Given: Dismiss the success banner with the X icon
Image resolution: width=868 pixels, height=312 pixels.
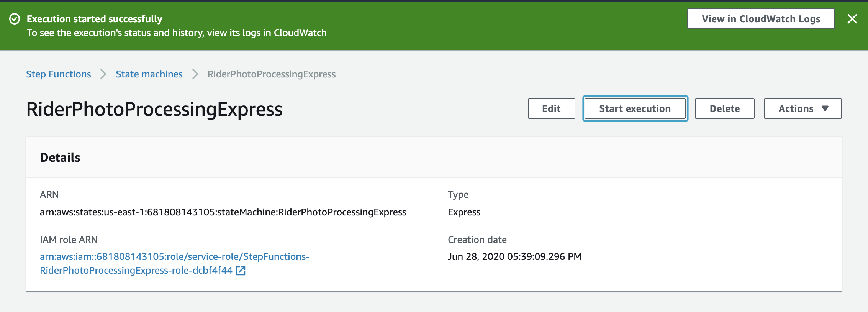Looking at the screenshot, I should click(852, 19).
